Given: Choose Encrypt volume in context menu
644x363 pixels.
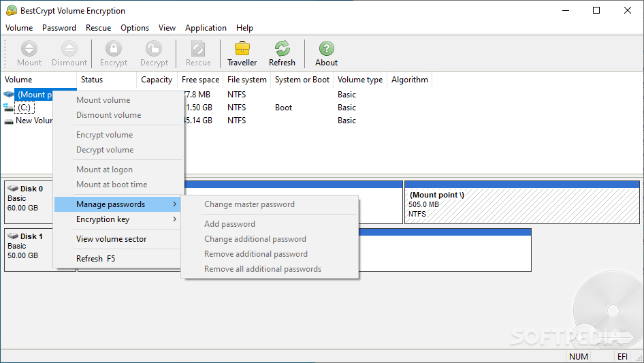Looking at the screenshot, I should click(x=118, y=135).
